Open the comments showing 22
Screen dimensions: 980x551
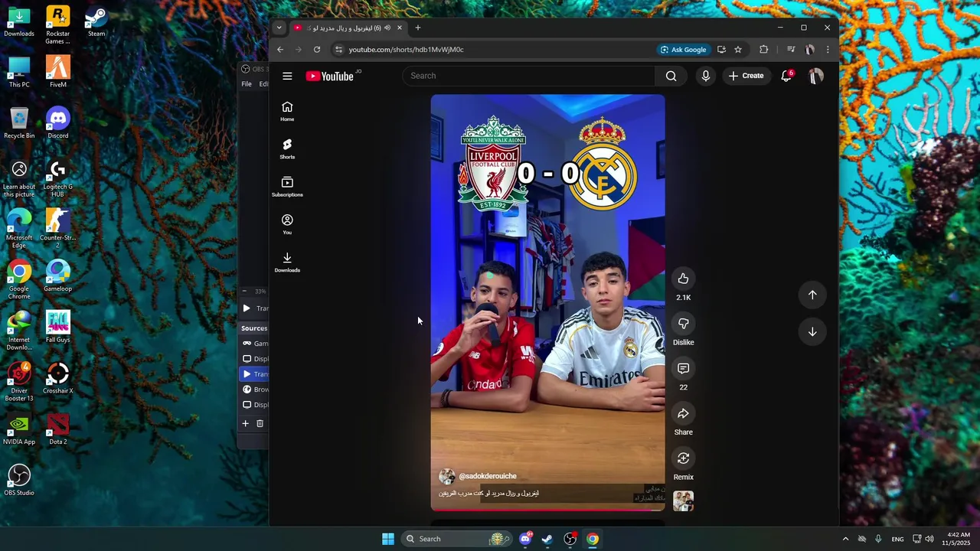pos(683,369)
